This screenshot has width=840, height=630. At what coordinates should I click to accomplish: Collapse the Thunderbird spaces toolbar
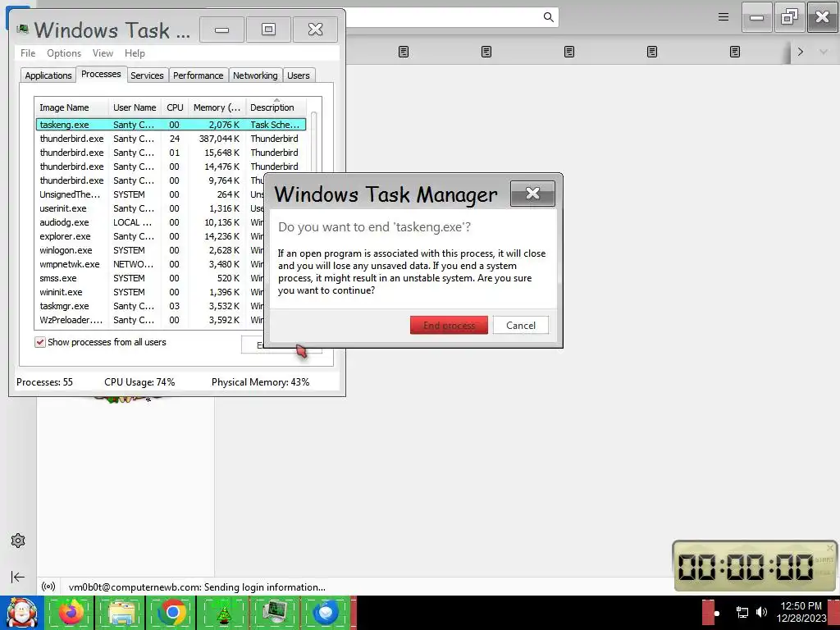[x=18, y=577]
